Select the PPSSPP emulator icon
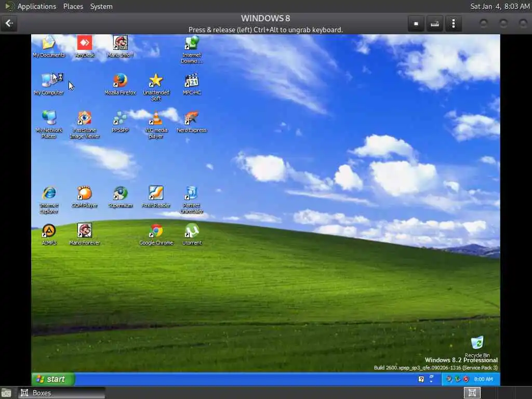This screenshot has width=532, height=399. click(x=120, y=122)
